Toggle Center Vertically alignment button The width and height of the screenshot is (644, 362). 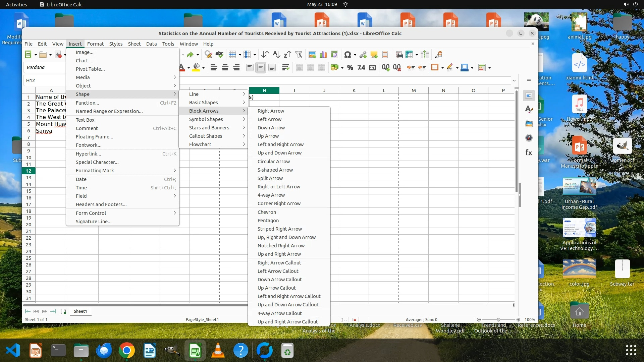click(261, 68)
